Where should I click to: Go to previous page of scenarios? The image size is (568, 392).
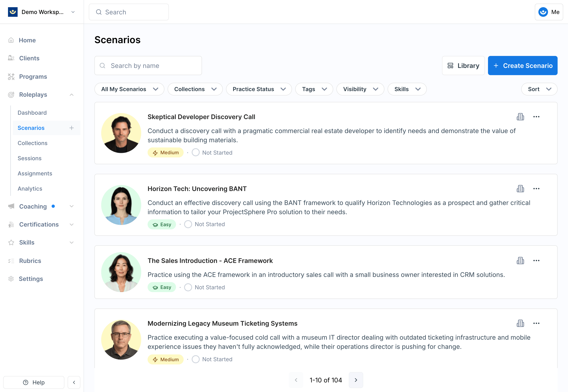coord(296,380)
